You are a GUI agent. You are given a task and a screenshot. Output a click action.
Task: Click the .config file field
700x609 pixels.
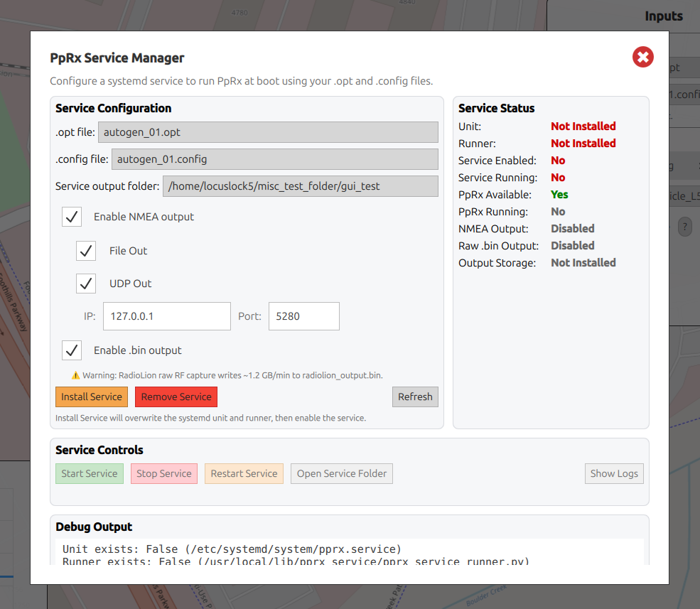tap(274, 159)
